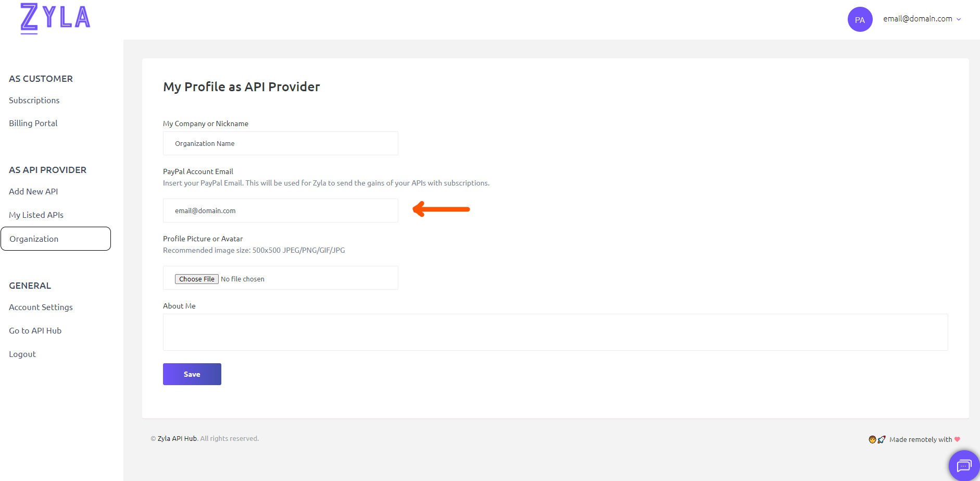The image size is (980, 481).
Task: Navigate to Go to API Hub
Action: [35, 330]
